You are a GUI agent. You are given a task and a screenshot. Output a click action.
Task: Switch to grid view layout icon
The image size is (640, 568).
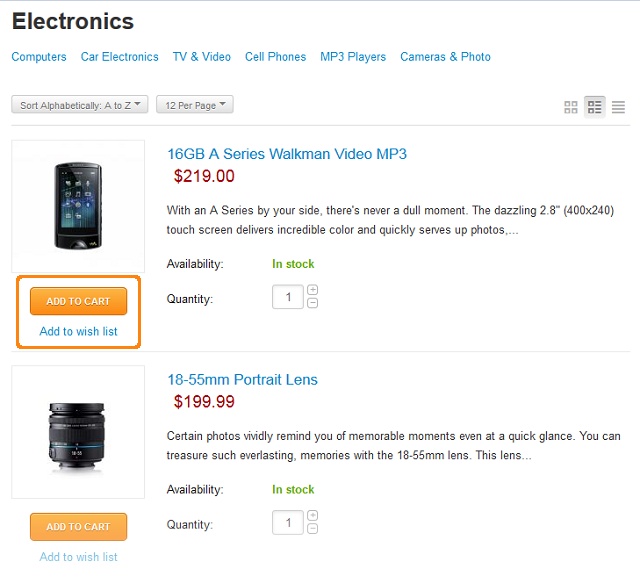point(570,107)
